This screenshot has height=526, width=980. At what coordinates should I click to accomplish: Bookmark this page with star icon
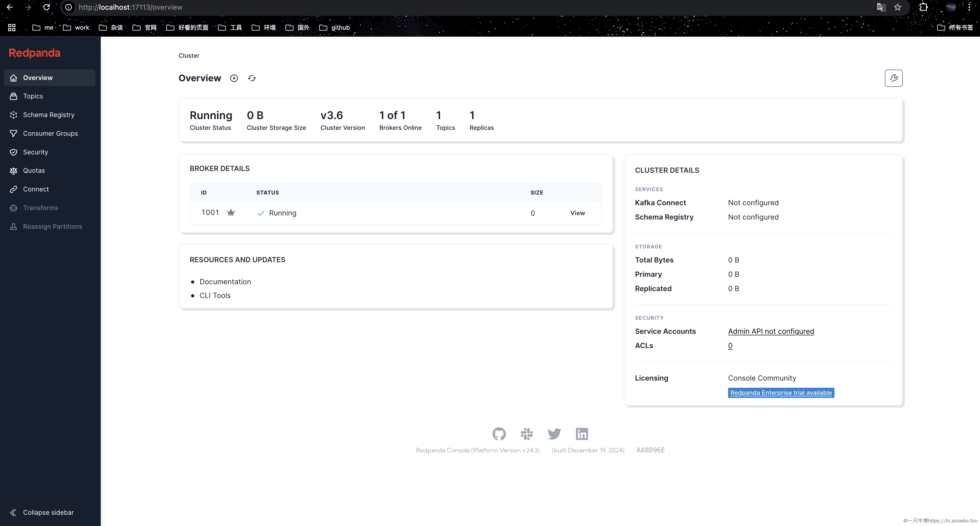[x=897, y=7]
